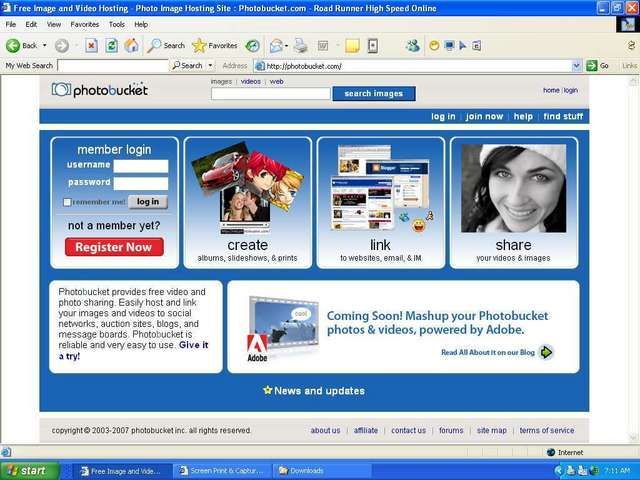The height and width of the screenshot is (480, 640).
Task: Open the address bar dropdown arrow
Action: tap(576, 66)
